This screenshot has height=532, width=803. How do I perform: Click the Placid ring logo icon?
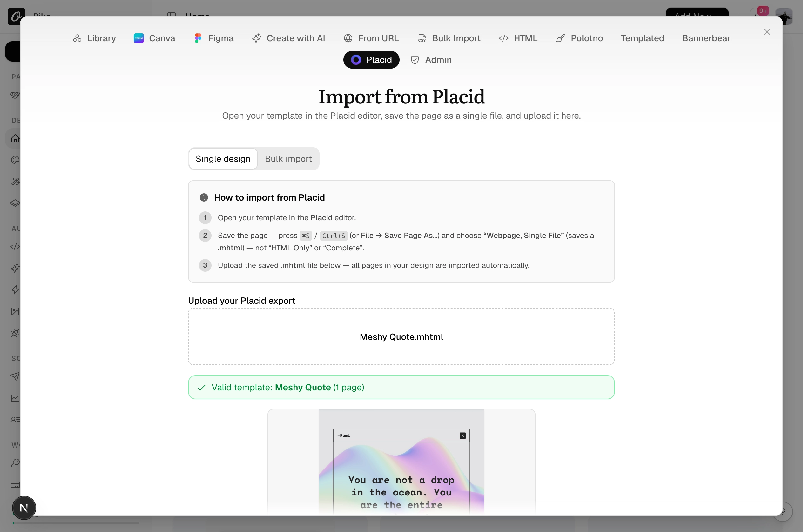point(356,60)
